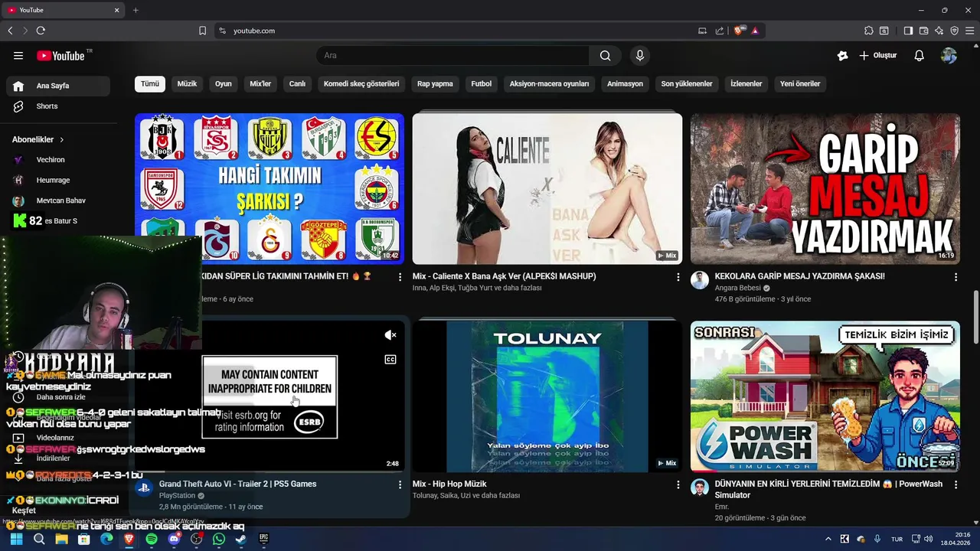Click the search magnifier button
The height and width of the screenshot is (551, 980).
click(x=605, y=55)
